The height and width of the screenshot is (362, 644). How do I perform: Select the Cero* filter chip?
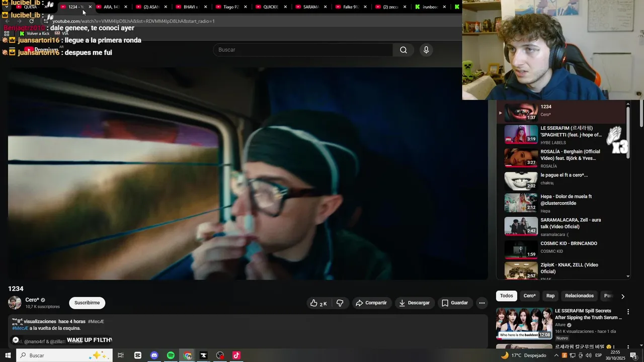coord(530,296)
